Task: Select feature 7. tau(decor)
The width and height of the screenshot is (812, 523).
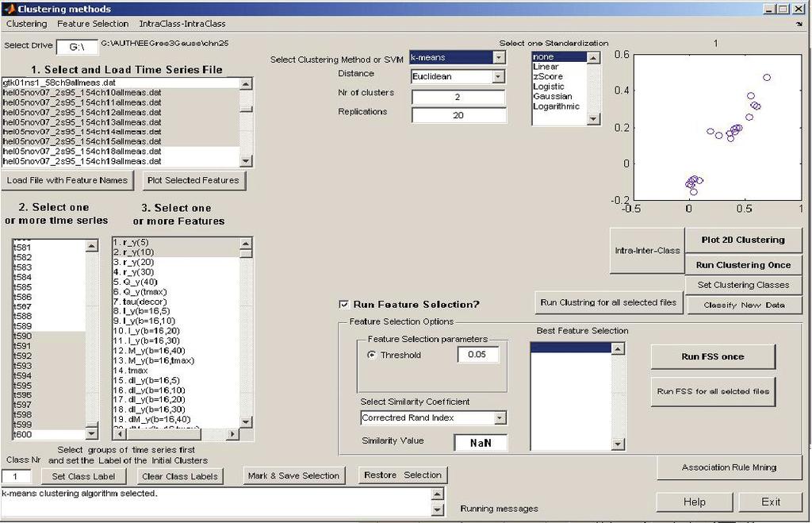Action: point(176,302)
